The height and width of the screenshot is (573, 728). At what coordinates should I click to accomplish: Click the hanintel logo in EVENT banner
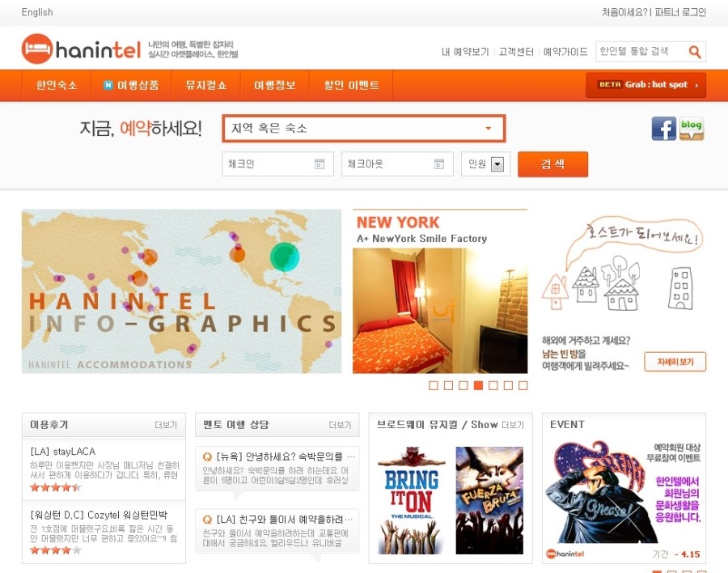click(x=565, y=554)
